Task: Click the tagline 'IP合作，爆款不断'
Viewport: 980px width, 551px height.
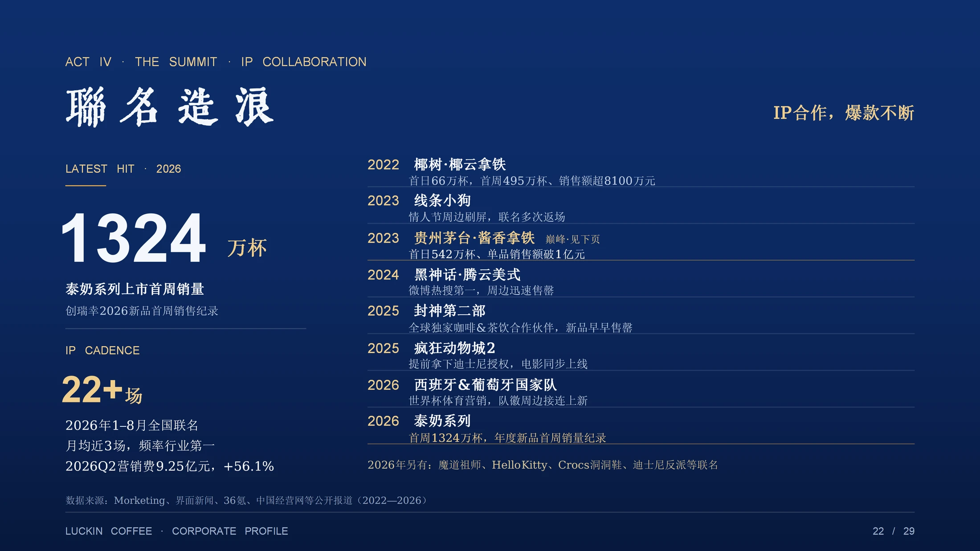Action: click(844, 113)
